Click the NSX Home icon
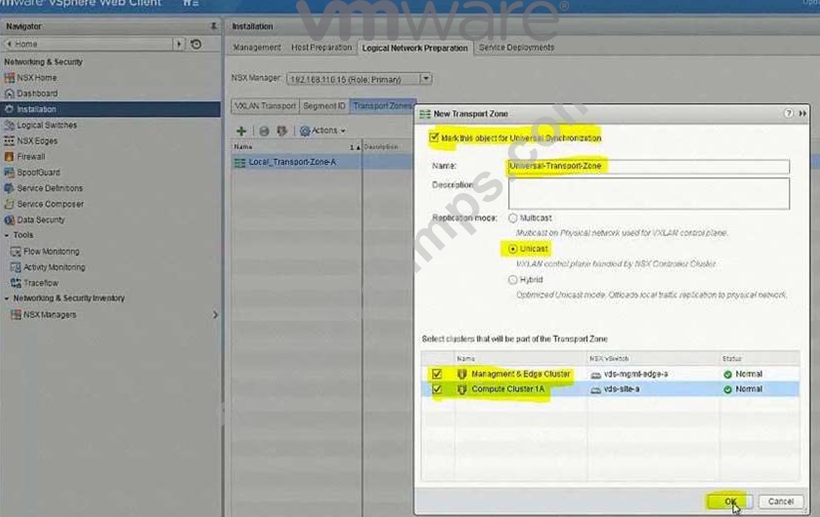This screenshot has width=820, height=517. (x=9, y=77)
